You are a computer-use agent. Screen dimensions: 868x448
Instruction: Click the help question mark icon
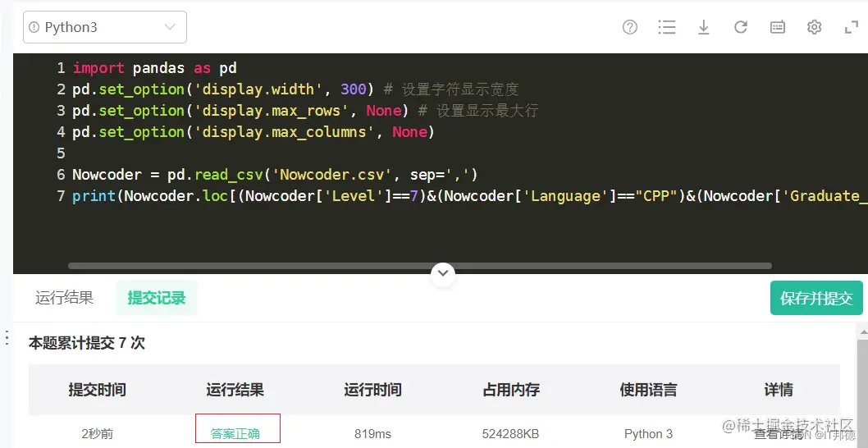click(x=630, y=27)
